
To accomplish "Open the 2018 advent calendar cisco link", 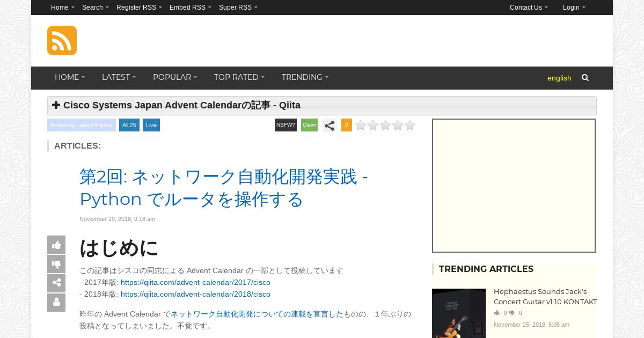I will pyautogui.click(x=195, y=295).
